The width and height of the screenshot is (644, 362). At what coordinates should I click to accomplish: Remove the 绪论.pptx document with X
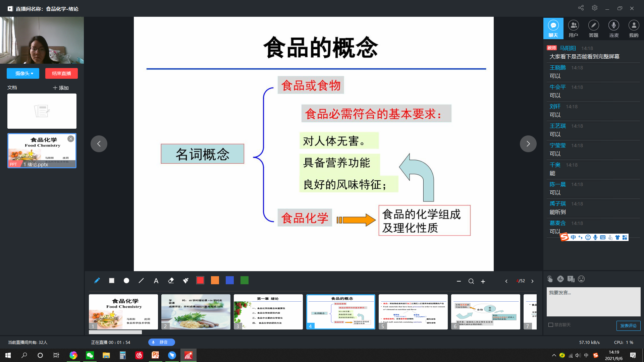(x=70, y=139)
